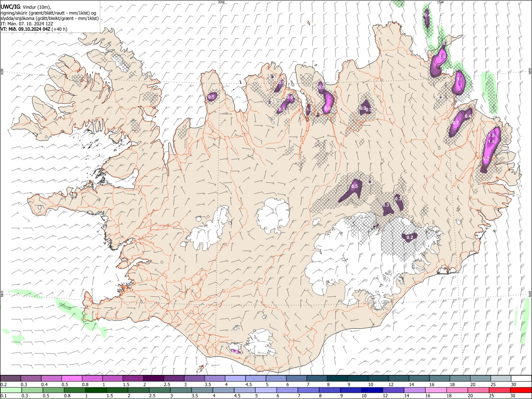Click upper legend swatch above 0.2 label
The width and height of the screenshot is (532, 399).
pos(10,378)
